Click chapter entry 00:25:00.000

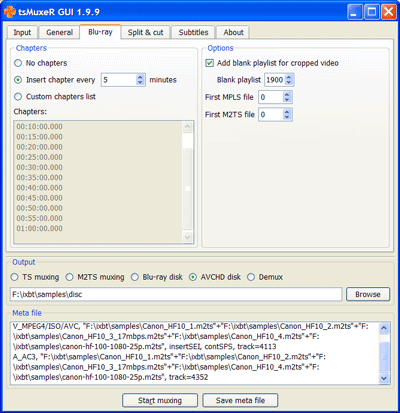pyautogui.click(x=40, y=157)
